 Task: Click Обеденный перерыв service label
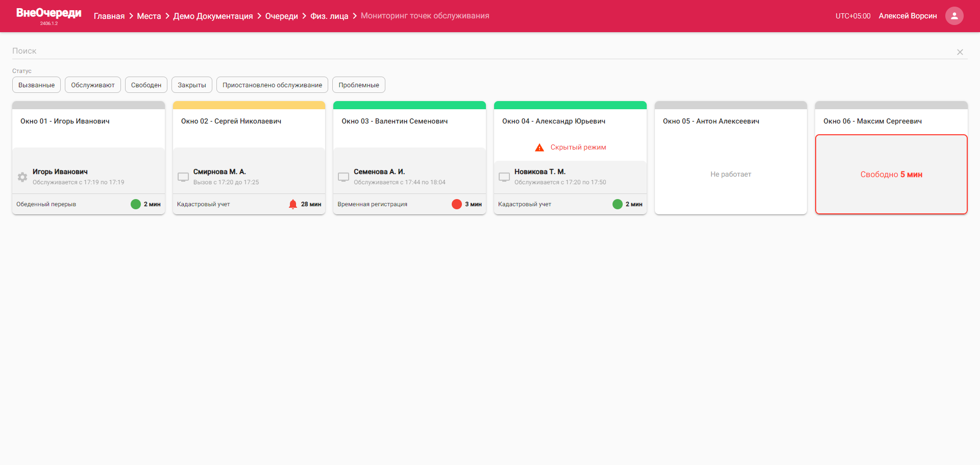pyautogui.click(x=46, y=204)
